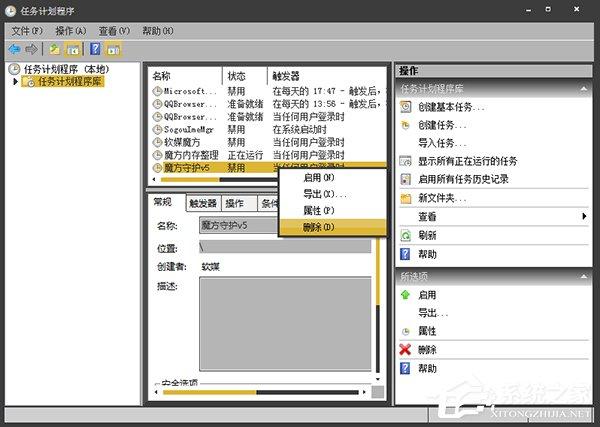The height and width of the screenshot is (427, 600).
Task: Click the 帮助 icon under 任务计划程序库 section
Action: 405,254
